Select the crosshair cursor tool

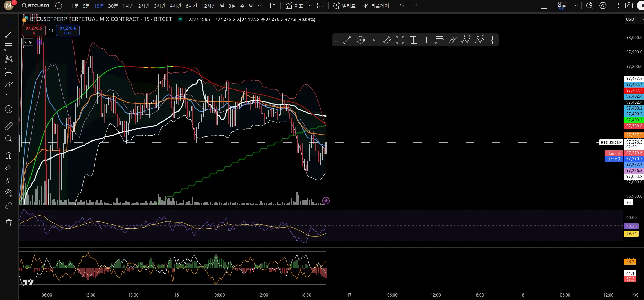click(9, 22)
